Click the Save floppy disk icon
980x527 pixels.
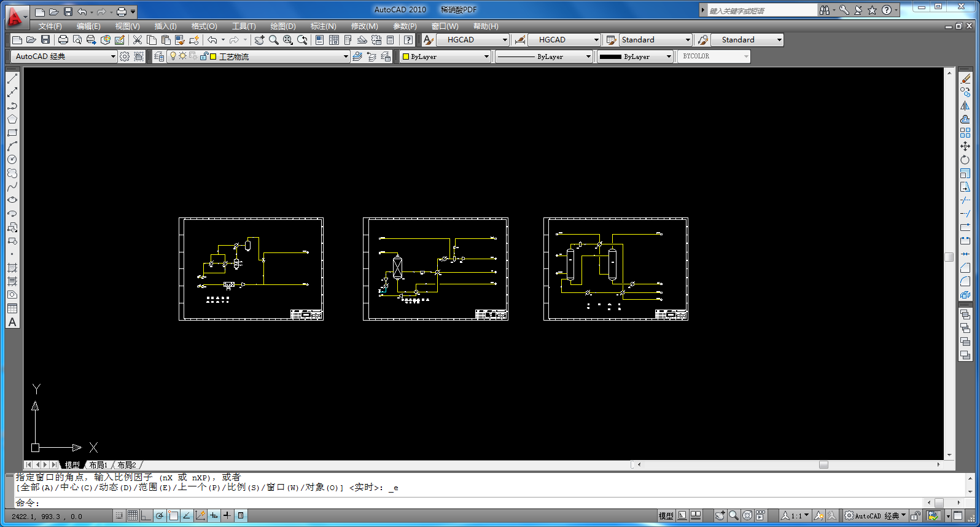(x=45, y=40)
